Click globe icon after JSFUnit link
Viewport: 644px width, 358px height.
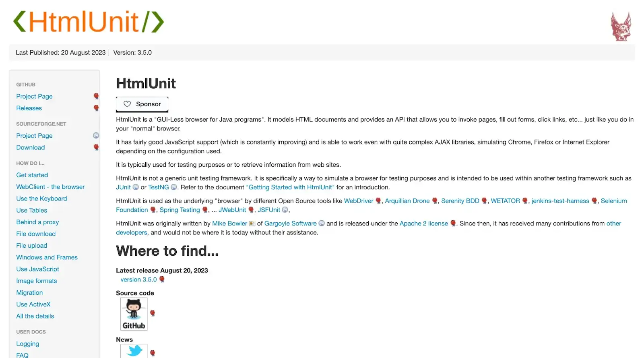pyautogui.click(x=285, y=210)
